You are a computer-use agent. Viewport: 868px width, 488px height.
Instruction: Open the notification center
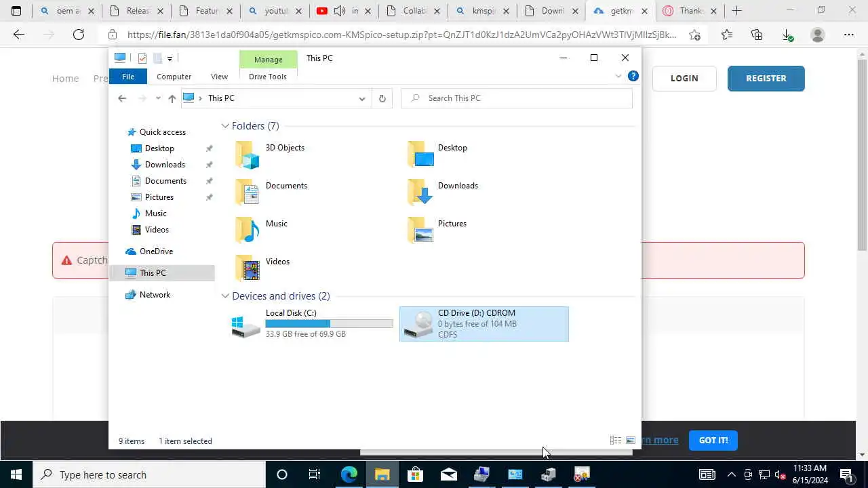[x=846, y=474]
